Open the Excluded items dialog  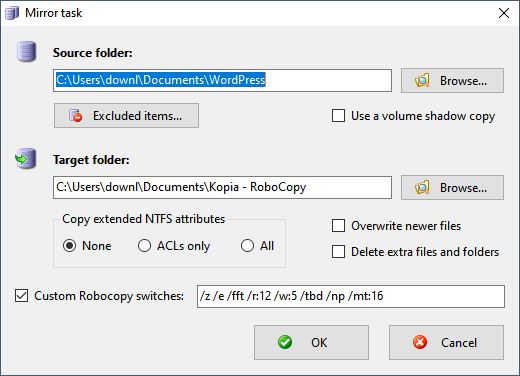point(126,116)
